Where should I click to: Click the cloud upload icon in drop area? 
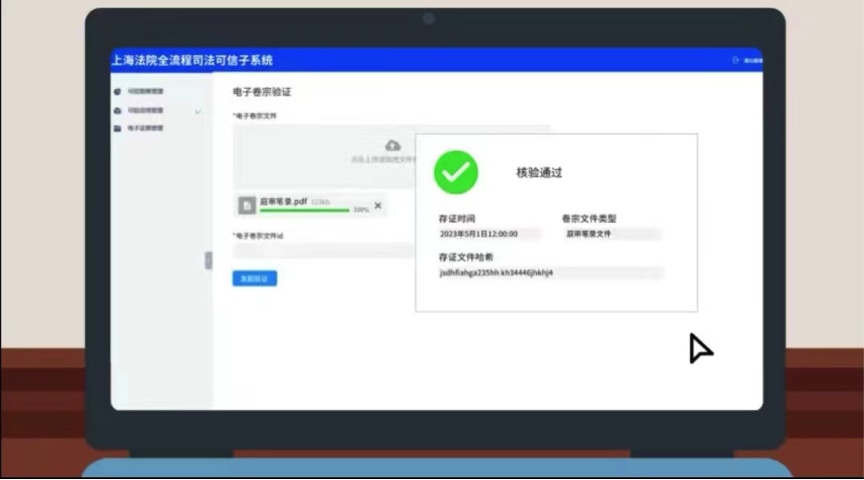(393, 145)
